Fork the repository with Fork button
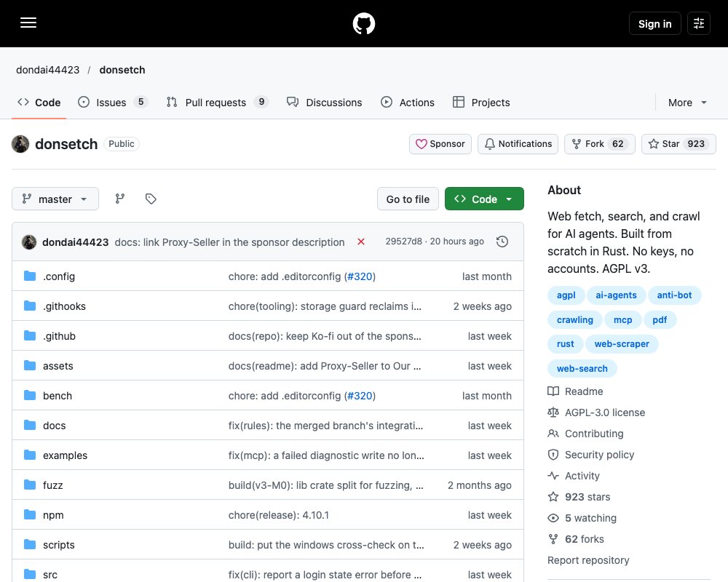 click(x=599, y=144)
